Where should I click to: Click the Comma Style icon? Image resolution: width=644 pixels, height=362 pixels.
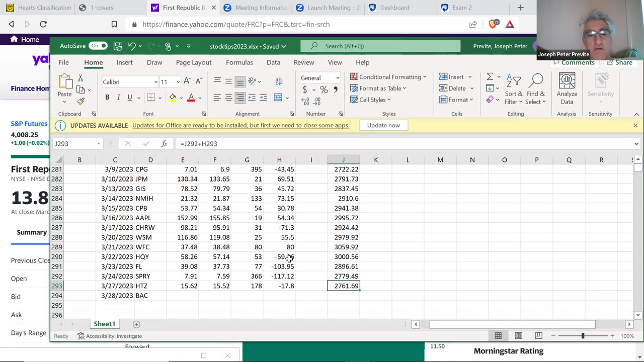(x=336, y=89)
